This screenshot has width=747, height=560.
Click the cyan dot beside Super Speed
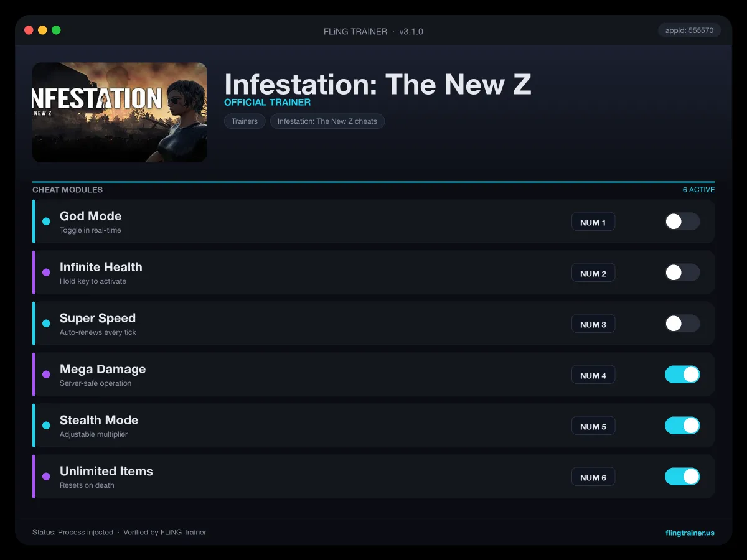point(46,324)
